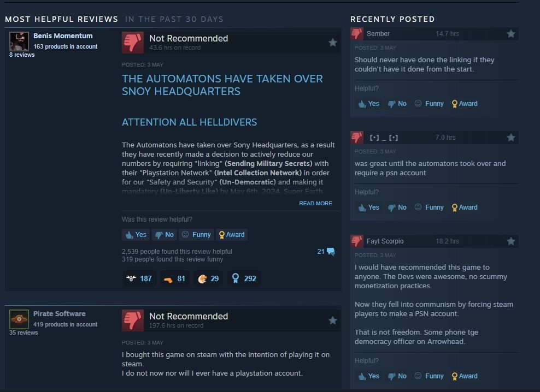Vote Yes on Fayt Scorpio's review
The width and height of the screenshot is (540, 392).
tap(368, 376)
